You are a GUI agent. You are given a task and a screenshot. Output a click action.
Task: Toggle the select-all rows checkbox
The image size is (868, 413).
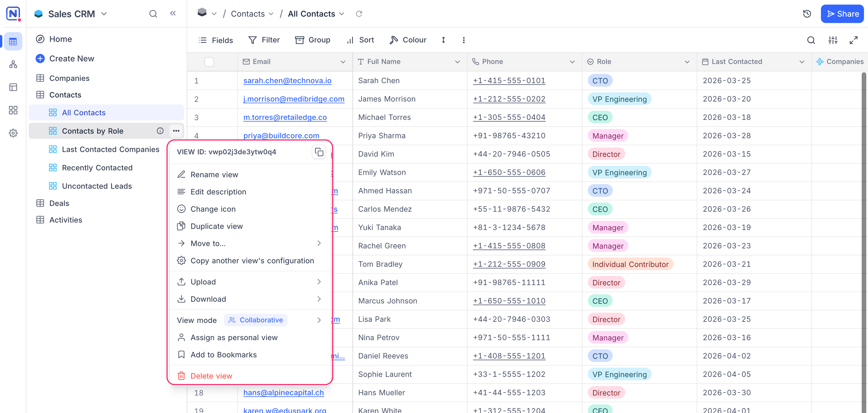pyautogui.click(x=209, y=62)
